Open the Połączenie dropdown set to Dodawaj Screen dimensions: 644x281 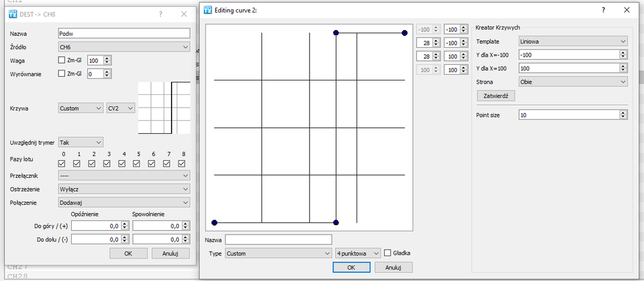(x=123, y=202)
